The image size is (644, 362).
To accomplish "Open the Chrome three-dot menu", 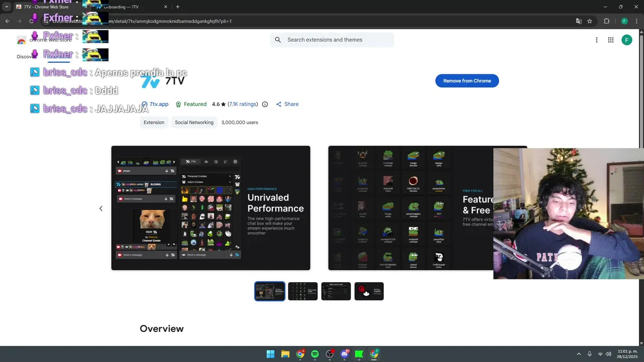I will pos(636,21).
